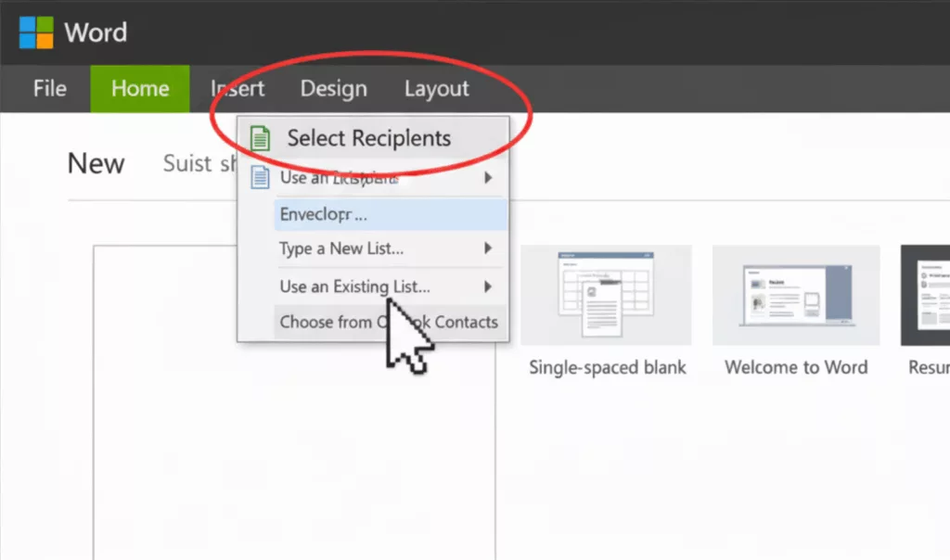Select the blank document page thumbnail
Image resolution: width=950 pixels, height=560 pixels.
[294, 402]
